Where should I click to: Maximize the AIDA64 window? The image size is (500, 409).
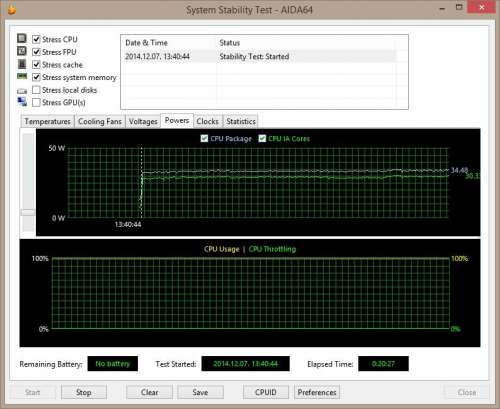(459, 7)
